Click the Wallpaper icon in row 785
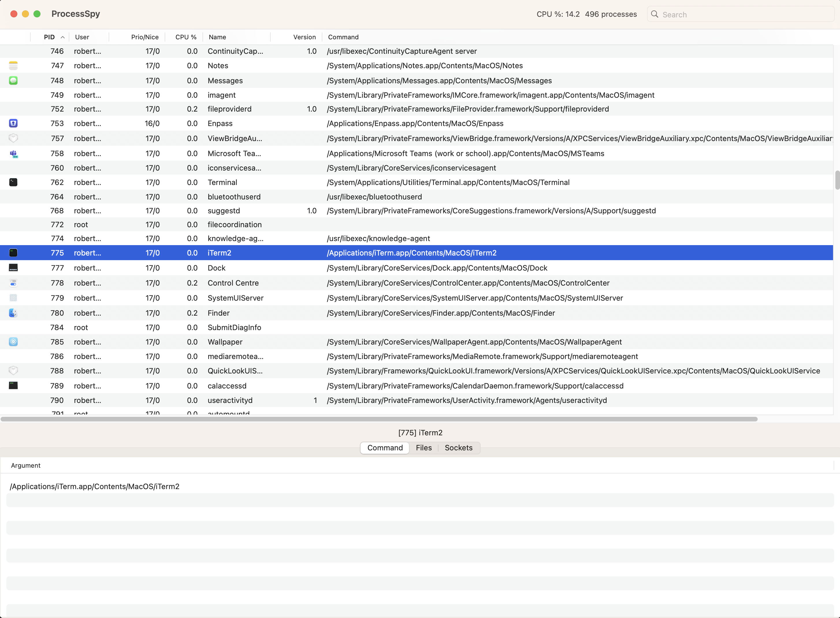The image size is (840, 618). coord(13,342)
